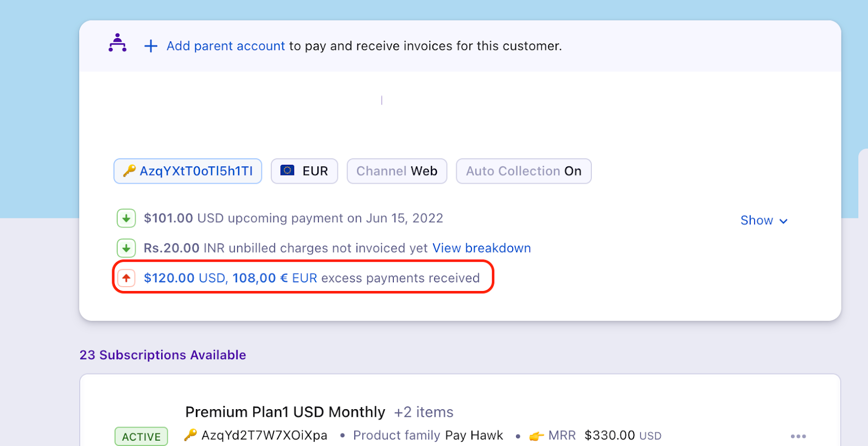
Task: Click the plus icon beside Add parent account
Action: [x=151, y=46]
